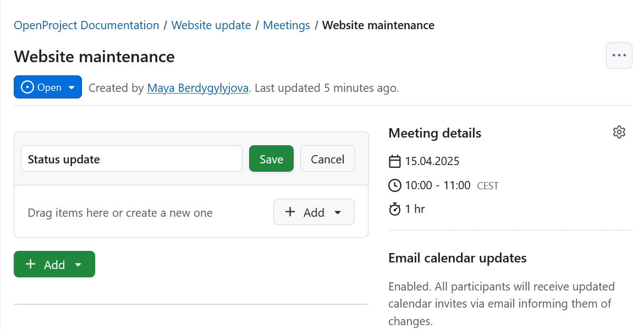Click the plus icon in the Add button

(x=290, y=212)
